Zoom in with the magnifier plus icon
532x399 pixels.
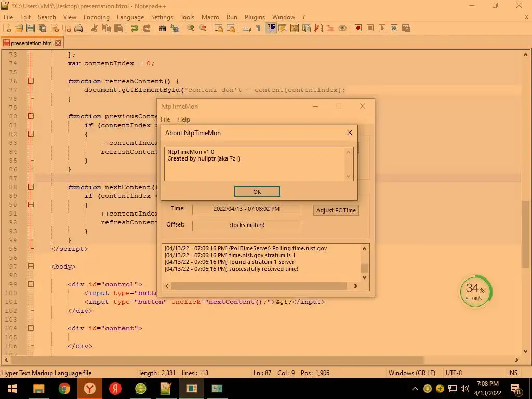pos(190,28)
